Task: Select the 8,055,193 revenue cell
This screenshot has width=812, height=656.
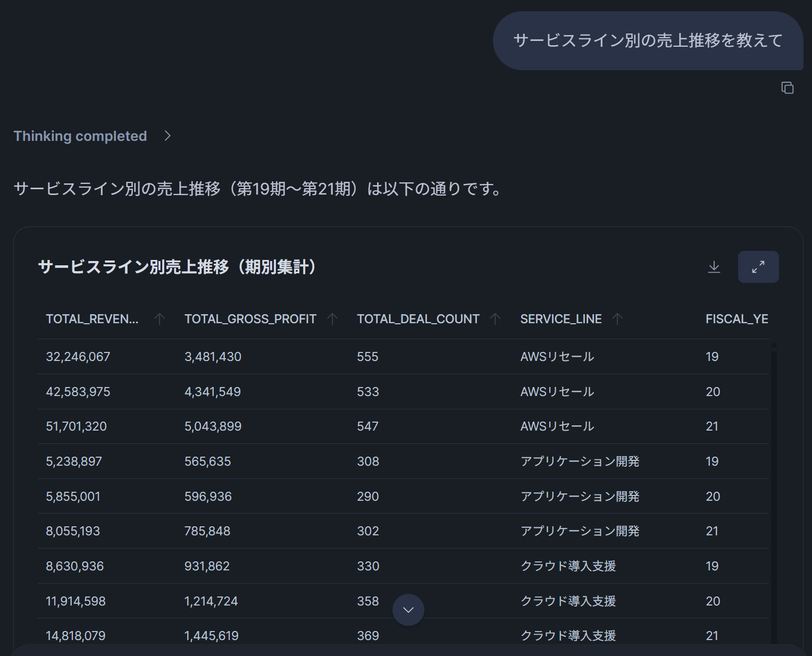Action: [73, 531]
